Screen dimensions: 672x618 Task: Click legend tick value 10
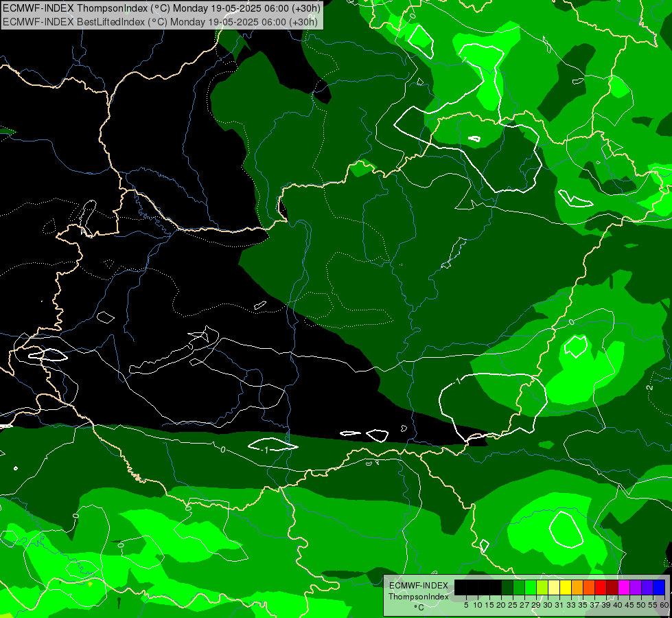(x=478, y=605)
